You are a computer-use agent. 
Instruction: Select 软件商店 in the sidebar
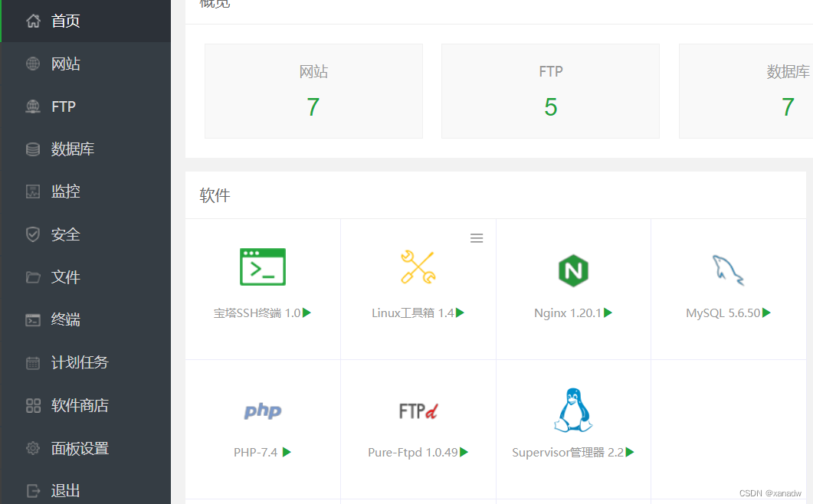pos(80,405)
